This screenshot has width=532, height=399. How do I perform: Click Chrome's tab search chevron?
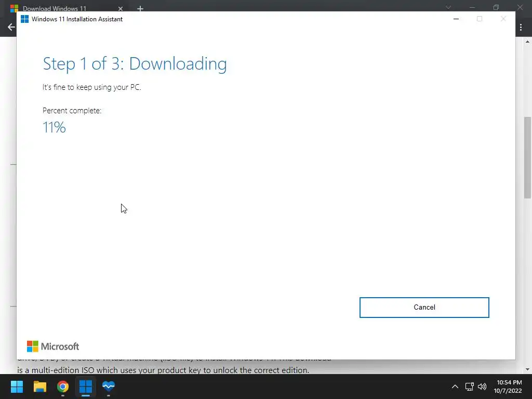[448, 7]
